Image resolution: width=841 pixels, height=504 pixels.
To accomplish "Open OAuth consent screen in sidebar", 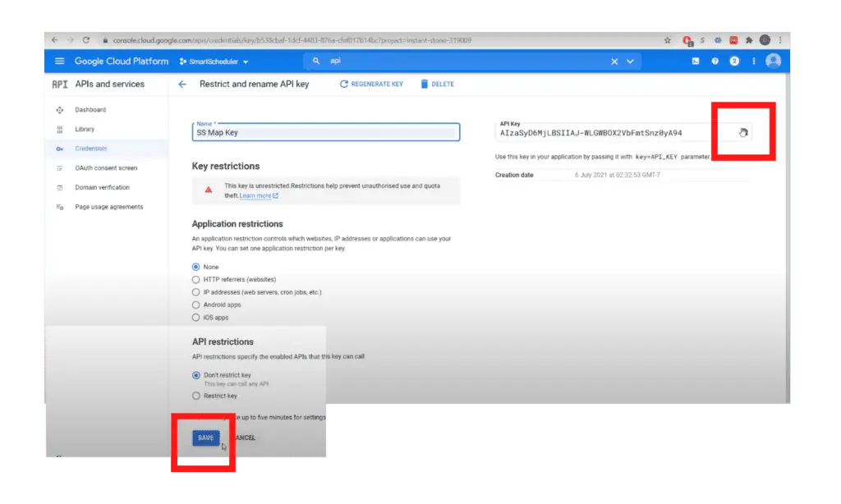I will point(106,168).
